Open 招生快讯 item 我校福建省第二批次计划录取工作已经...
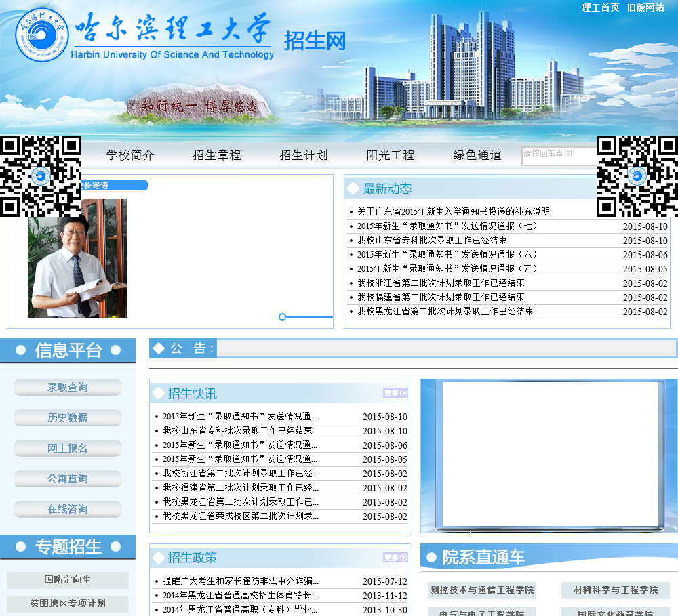678x616 pixels. click(x=241, y=488)
